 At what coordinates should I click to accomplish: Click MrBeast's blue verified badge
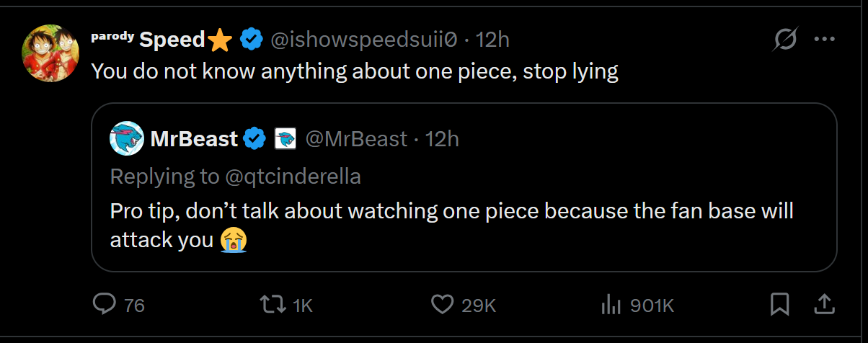[x=254, y=138]
